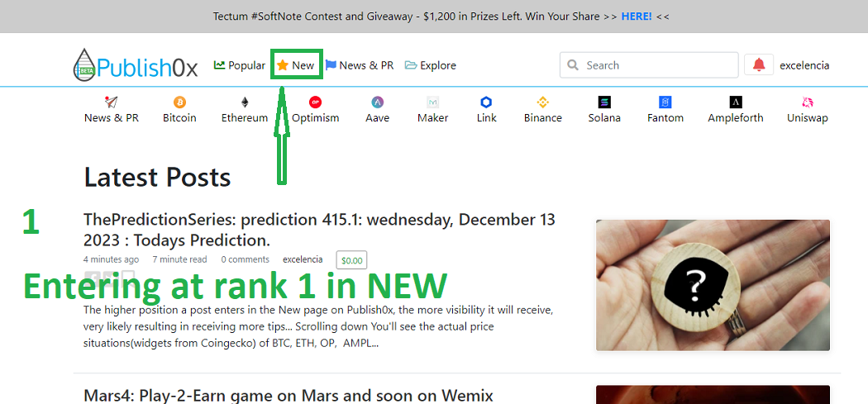The image size is (868, 404).
Task: Select the Aave category icon
Action: 378,102
